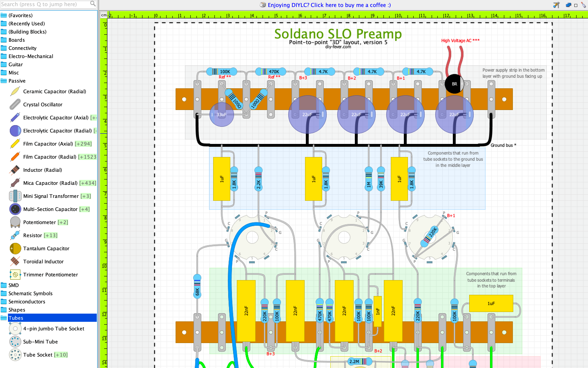Select the 68K resistor on the canvas
This screenshot has width=588, height=368.
coord(197,286)
